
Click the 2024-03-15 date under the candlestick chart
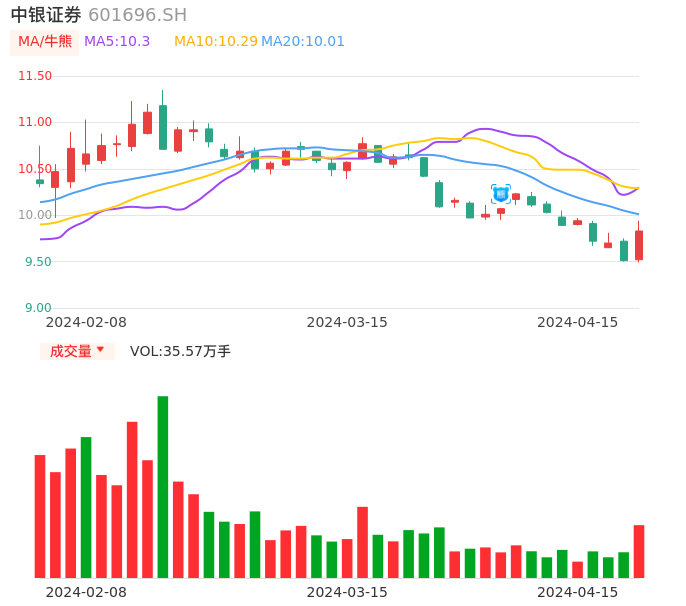(x=347, y=322)
